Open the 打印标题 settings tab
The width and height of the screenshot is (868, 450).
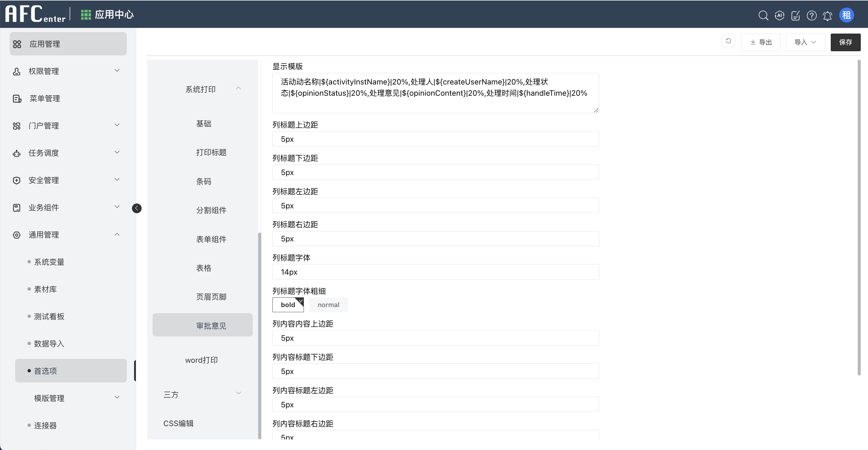tap(211, 152)
